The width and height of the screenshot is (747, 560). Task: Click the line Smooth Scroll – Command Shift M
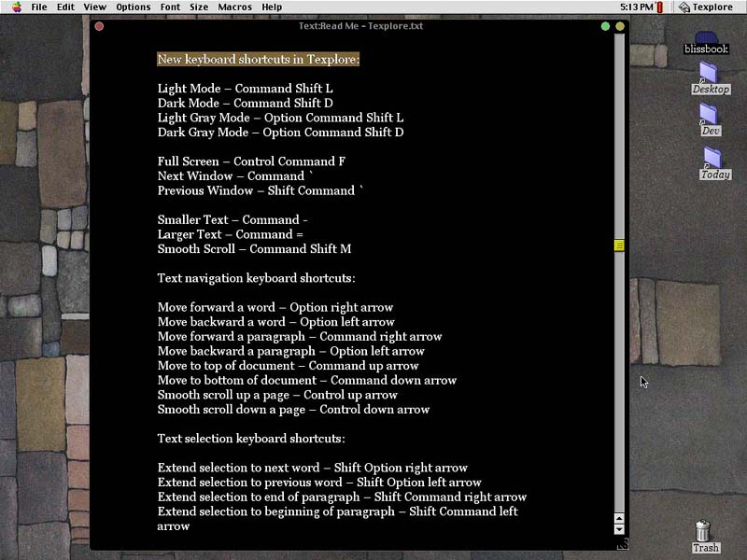coord(254,249)
